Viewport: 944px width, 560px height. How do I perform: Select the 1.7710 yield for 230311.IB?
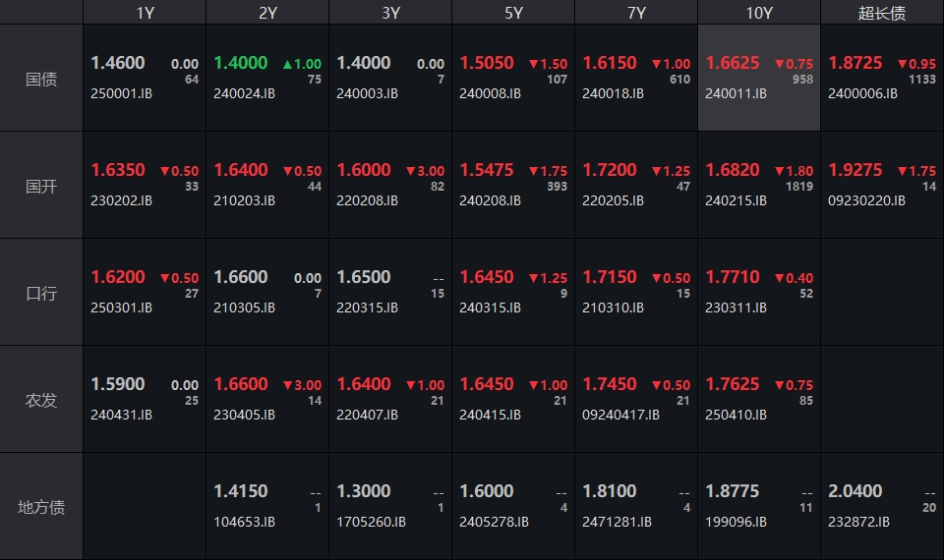pyautogui.click(x=733, y=277)
